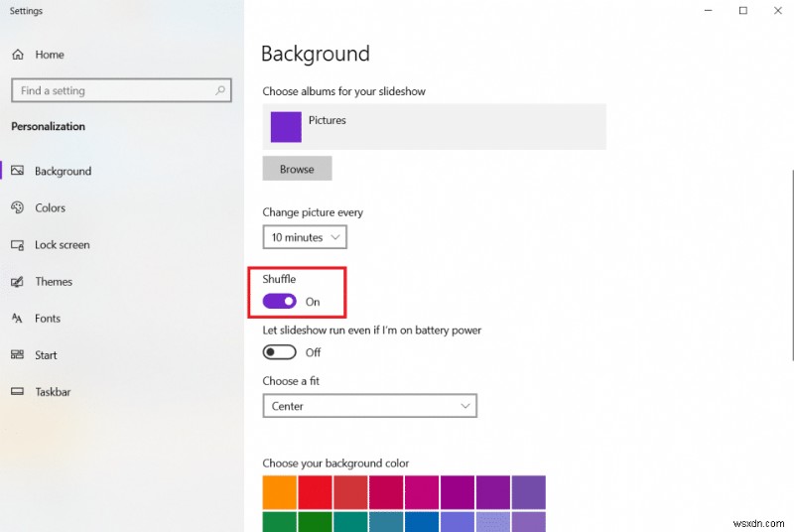
Task: Choose the solid blue swatch in the second row
Action: pos(422,522)
